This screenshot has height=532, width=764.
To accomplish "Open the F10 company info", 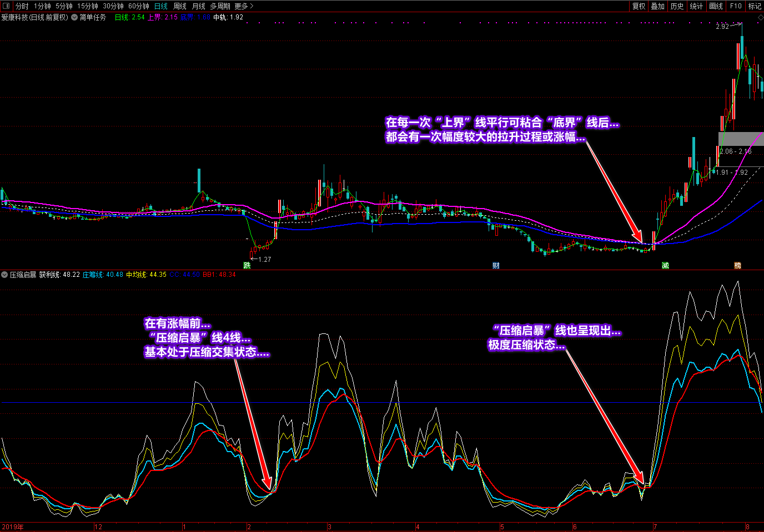I will pyautogui.click(x=736, y=6).
